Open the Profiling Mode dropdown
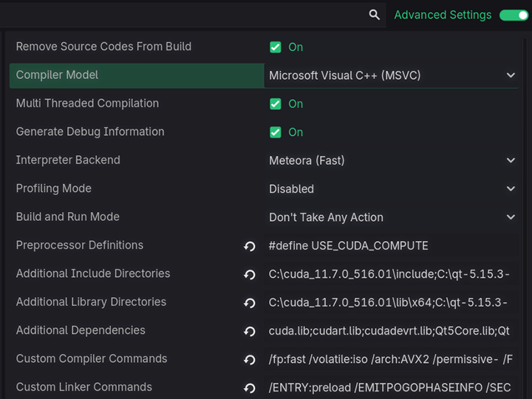This screenshot has height=399, width=532. click(x=392, y=189)
